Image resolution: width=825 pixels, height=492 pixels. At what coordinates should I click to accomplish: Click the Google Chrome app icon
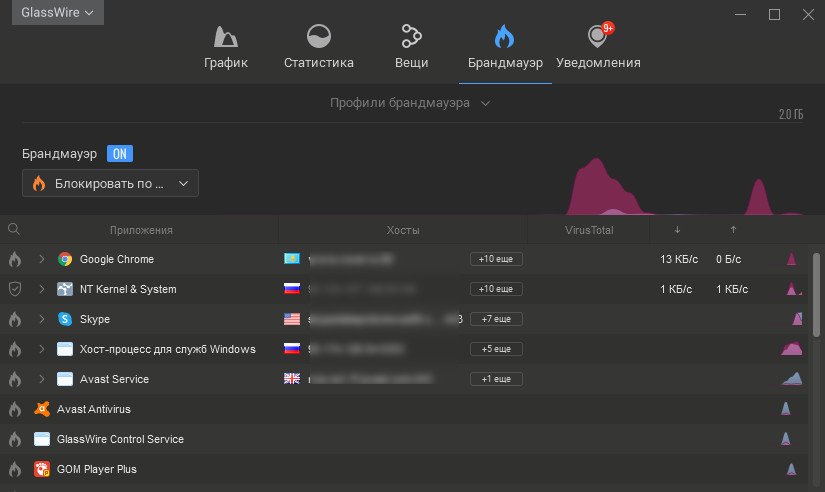coord(65,259)
